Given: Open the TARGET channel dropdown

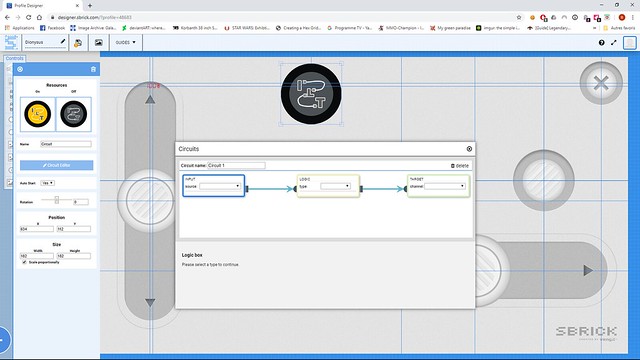Looking at the screenshot, I should (445, 186).
